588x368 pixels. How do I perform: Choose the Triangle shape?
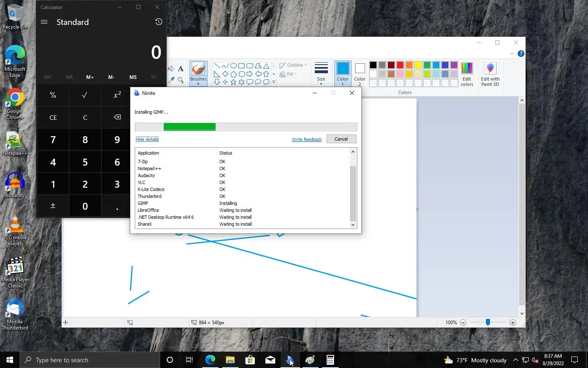pyautogui.click(x=266, y=66)
